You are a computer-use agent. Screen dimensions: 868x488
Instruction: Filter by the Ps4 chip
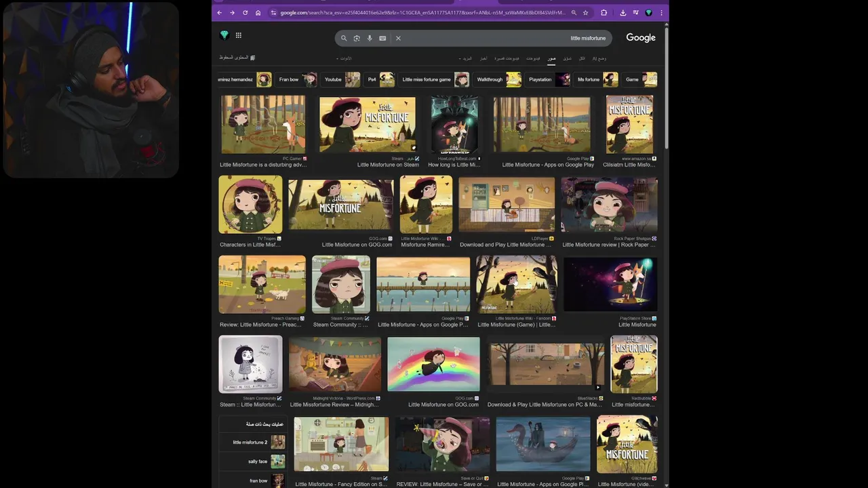click(379, 79)
